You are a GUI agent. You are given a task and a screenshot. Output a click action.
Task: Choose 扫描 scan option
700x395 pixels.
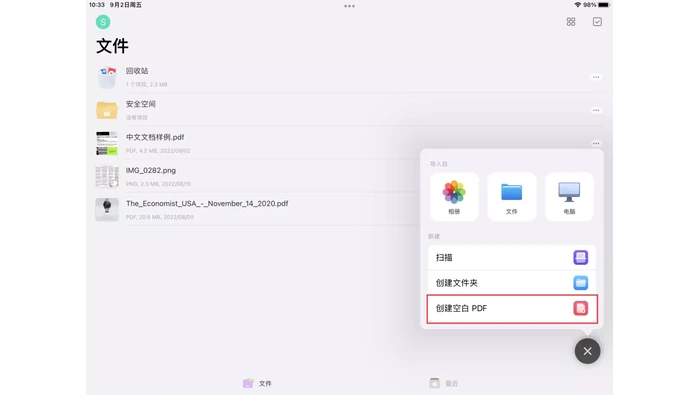tap(512, 258)
